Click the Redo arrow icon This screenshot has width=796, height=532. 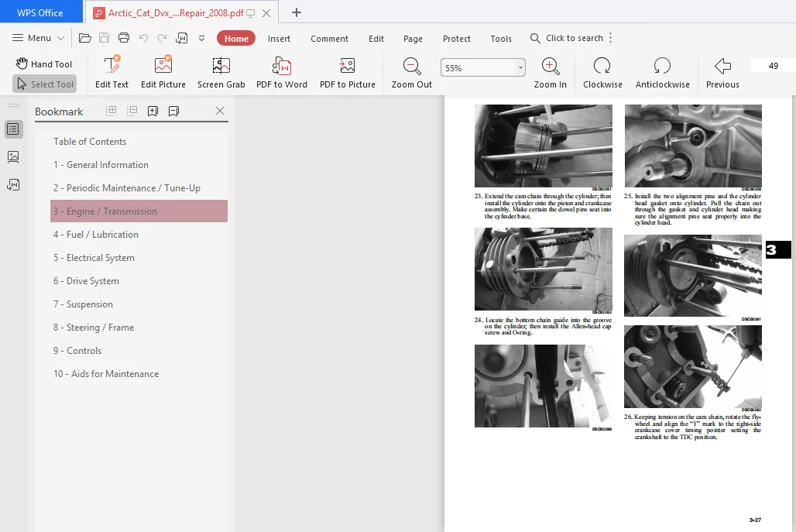coord(162,38)
